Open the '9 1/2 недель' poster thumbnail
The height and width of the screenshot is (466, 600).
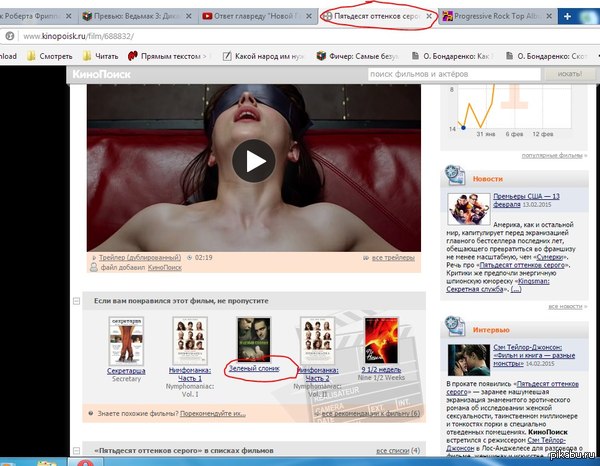pyautogui.click(x=380, y=340)
